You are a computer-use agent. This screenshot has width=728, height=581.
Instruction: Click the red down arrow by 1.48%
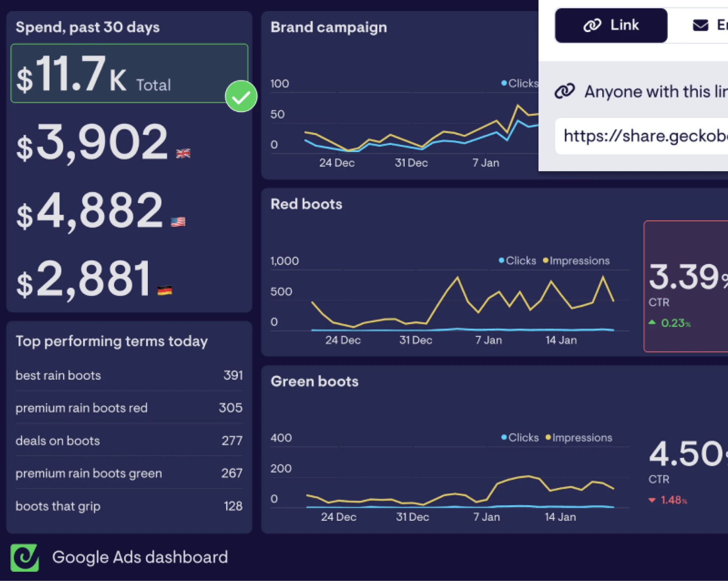pos(652,500)
